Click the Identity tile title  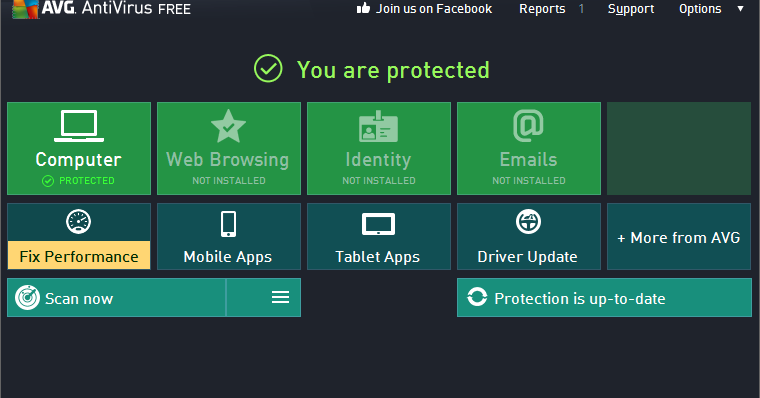pos(378,159)
